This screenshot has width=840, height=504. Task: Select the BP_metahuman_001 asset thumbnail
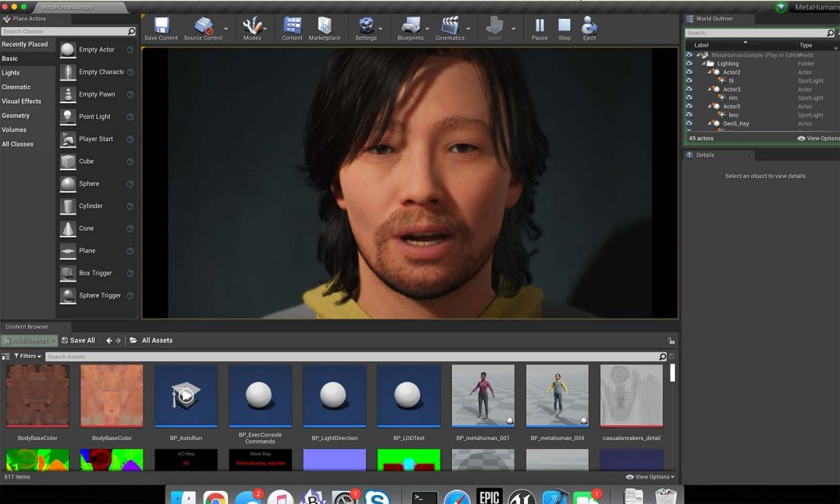[482, 396]
